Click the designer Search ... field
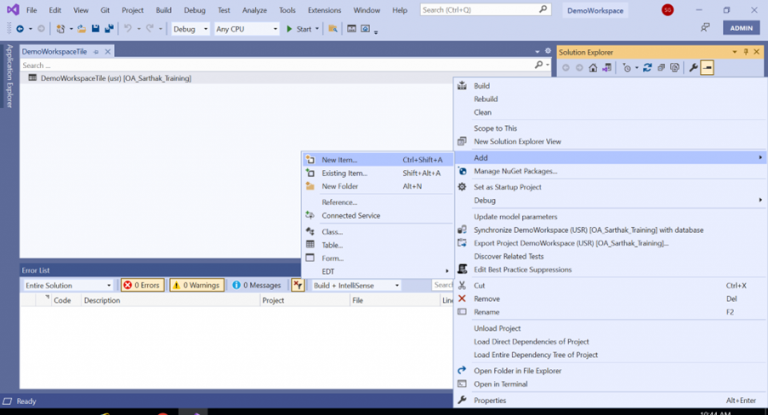The image size is (768, 415). tap(277, 65)
